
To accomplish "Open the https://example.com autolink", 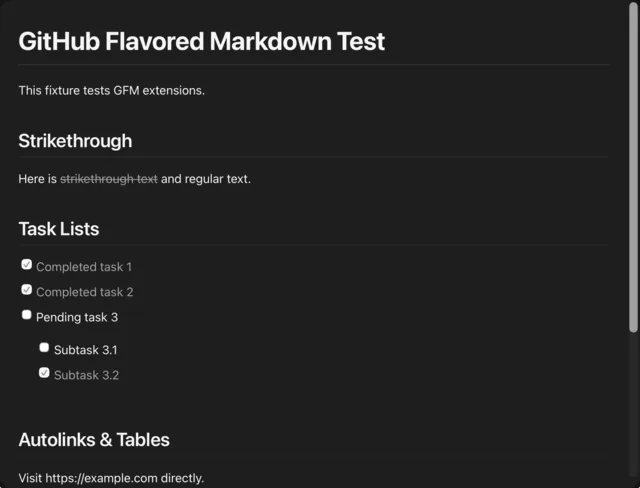I will click(101, 478).
